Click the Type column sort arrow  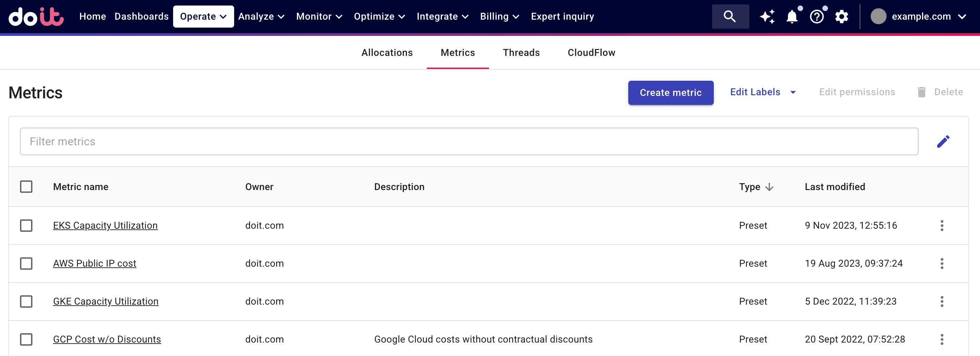coord(769,187)
